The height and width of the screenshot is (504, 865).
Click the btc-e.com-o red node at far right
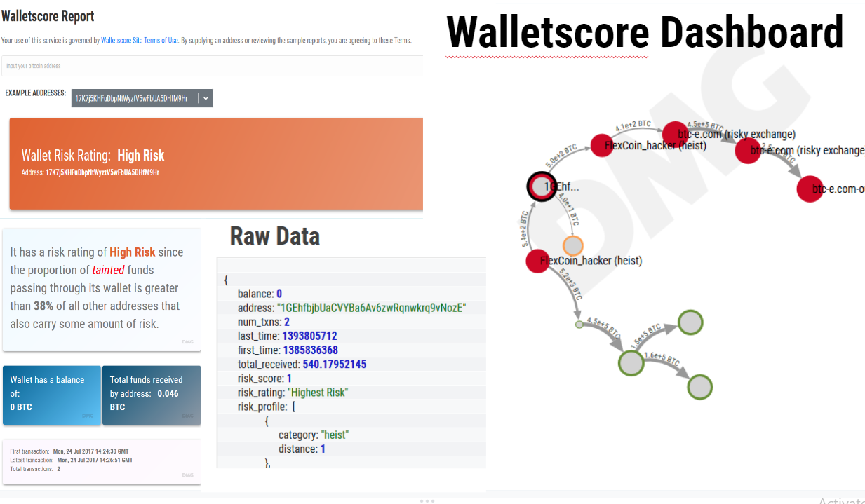(809, 189)
